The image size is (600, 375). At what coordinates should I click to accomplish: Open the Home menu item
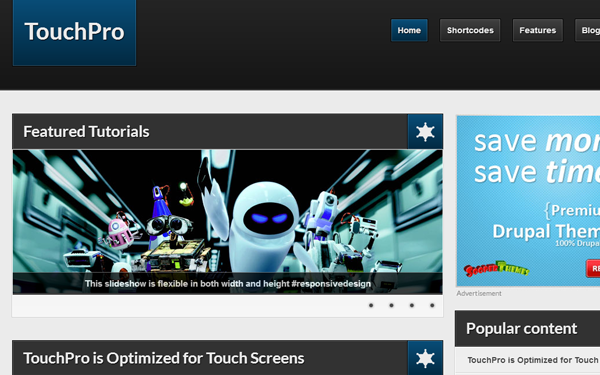point(409,30)
